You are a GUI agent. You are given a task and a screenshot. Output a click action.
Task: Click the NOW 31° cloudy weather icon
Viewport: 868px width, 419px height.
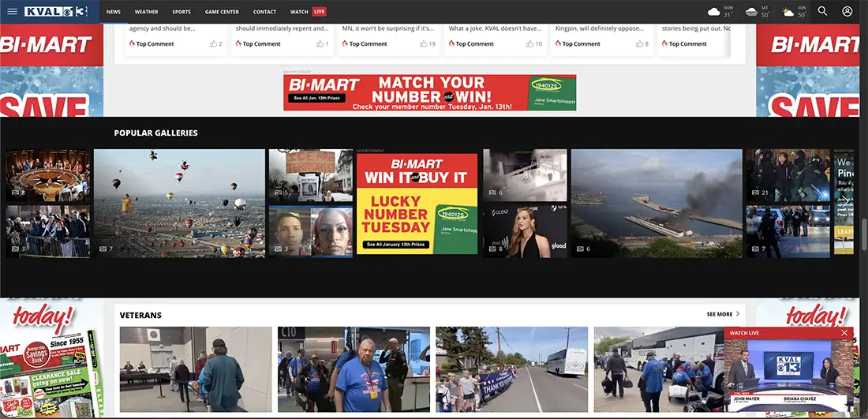[x=714, y=12]
